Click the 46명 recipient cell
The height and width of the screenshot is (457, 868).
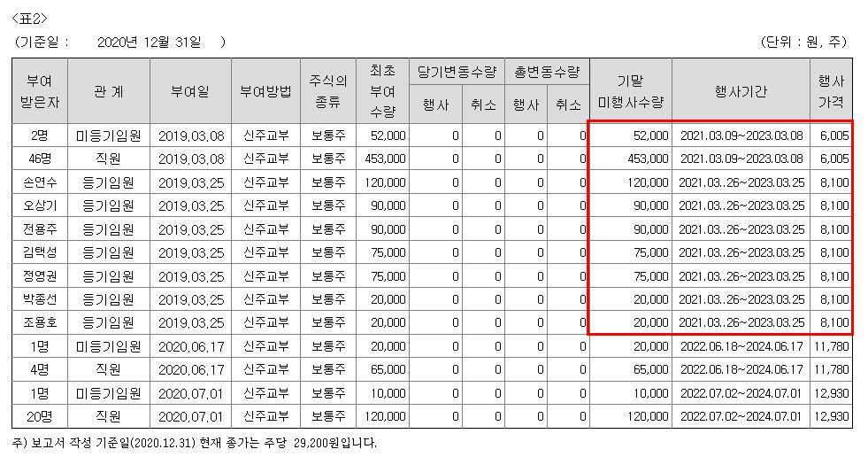tap(40, 159)
